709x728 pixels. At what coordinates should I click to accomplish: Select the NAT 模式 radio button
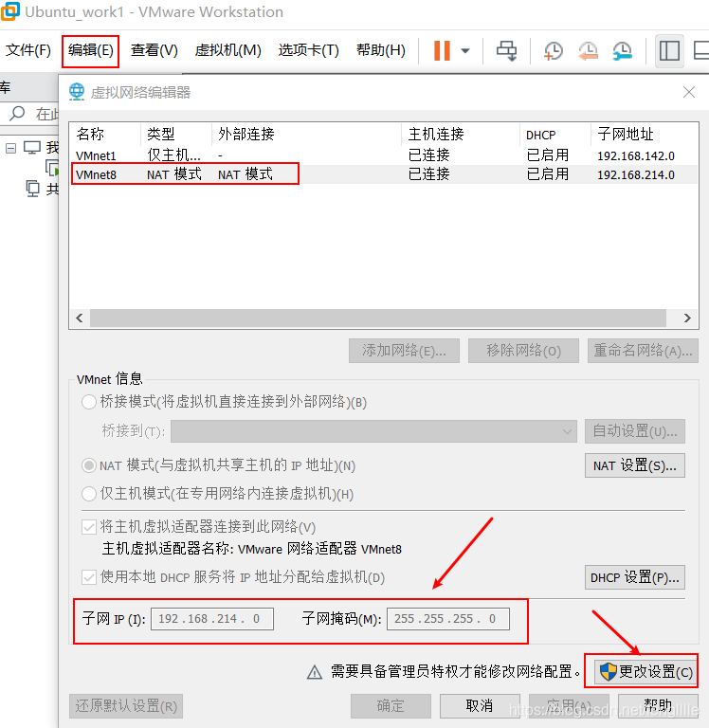point(89,465)
